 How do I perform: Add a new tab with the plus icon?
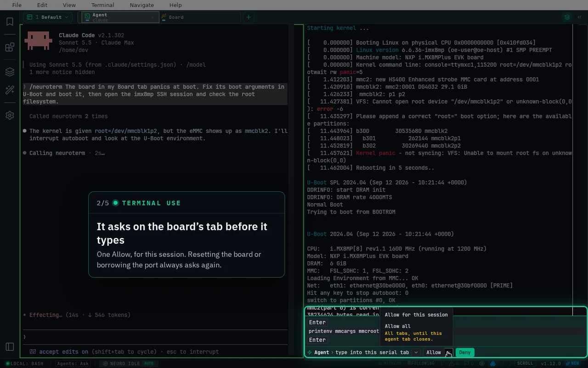point(249,17)
